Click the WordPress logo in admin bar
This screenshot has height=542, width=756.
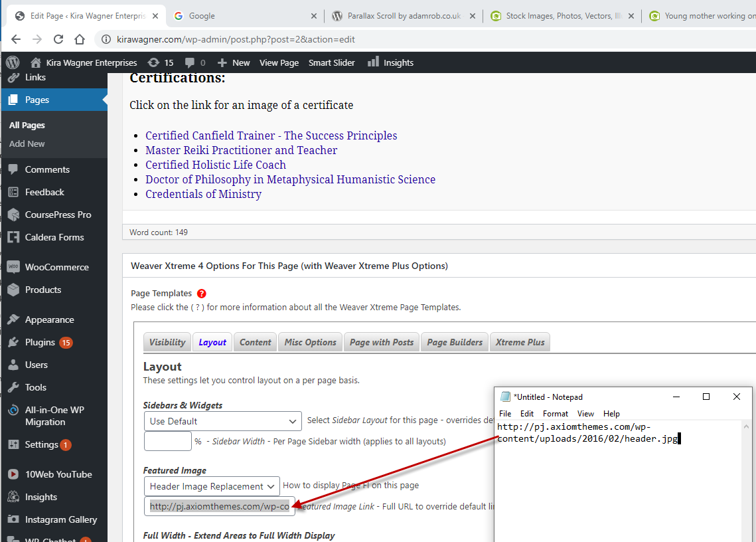pos(13,62)
